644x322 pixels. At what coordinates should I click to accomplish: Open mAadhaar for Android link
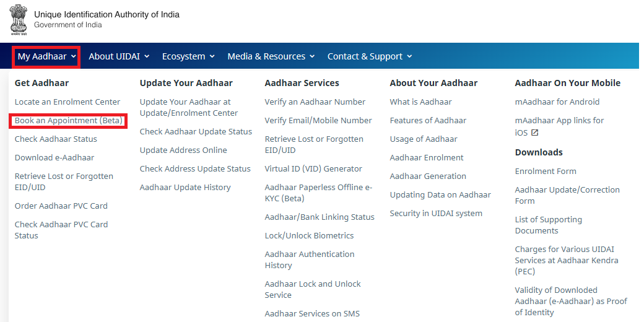tap(557, 102)
